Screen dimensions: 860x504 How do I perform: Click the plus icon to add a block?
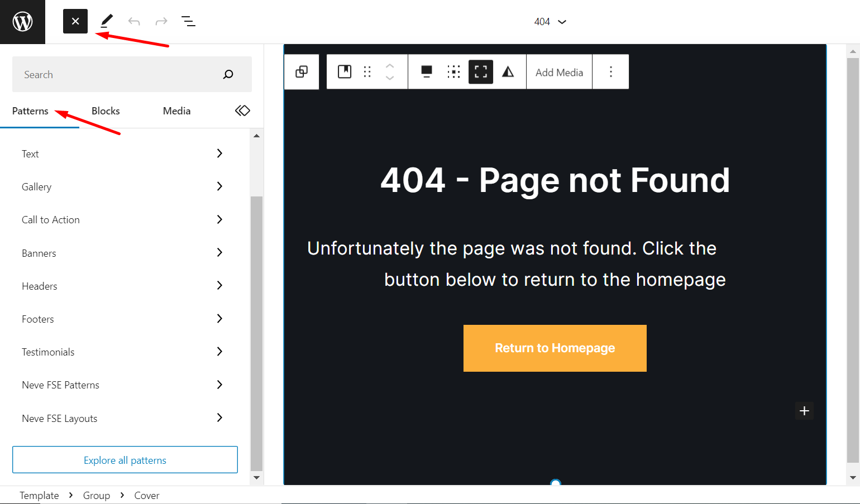[x=804, y=411]
